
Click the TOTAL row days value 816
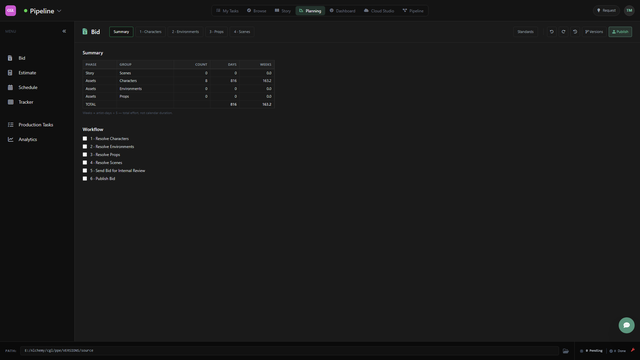pos(233,104)
